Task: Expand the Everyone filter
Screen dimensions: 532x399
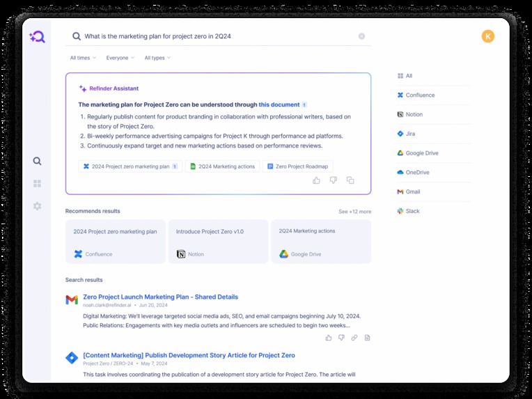Action: (120, 58)
